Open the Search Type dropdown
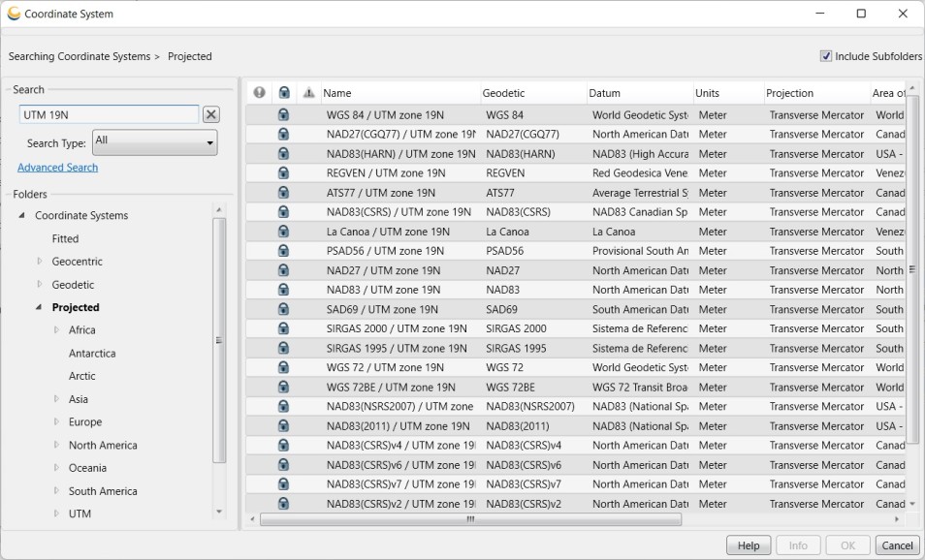The width and height of the screenshot is (925, 560). click(x=154, y=142)
